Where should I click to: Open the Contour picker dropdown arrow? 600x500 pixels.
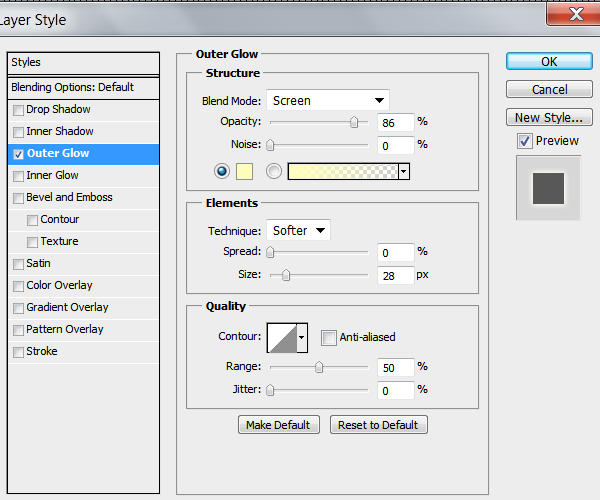point(302,338)
